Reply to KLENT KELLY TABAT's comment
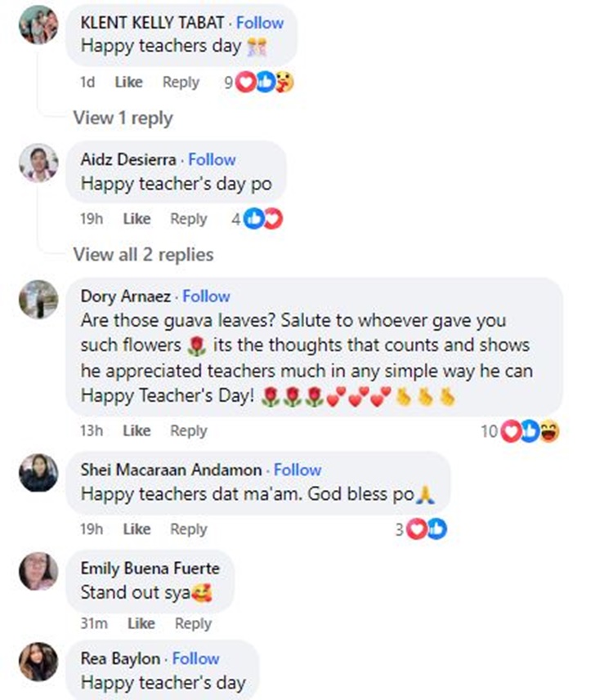The height and width of the screenshot is (700, 613). [181, 82]
